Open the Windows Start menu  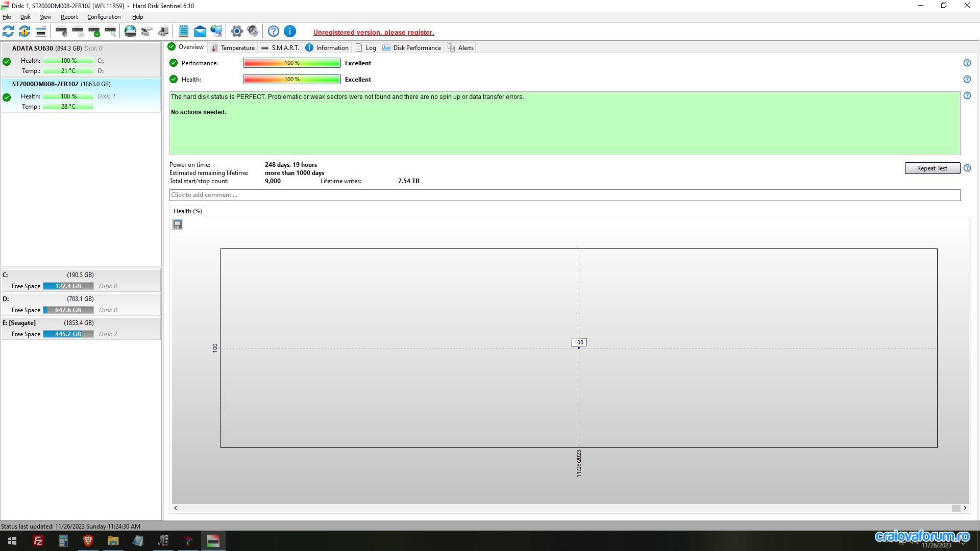(x=12, y=541)
